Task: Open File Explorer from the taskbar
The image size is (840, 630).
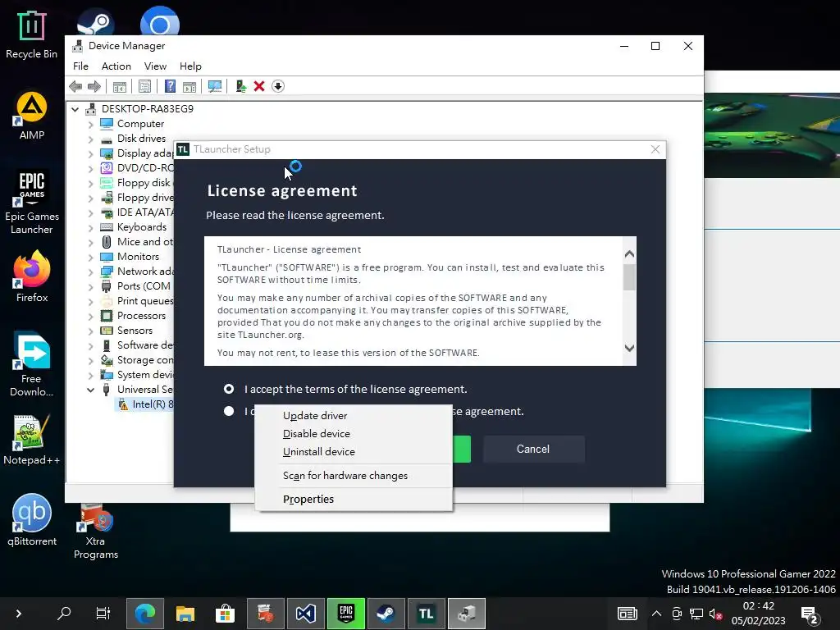Action: coord(185,614)
